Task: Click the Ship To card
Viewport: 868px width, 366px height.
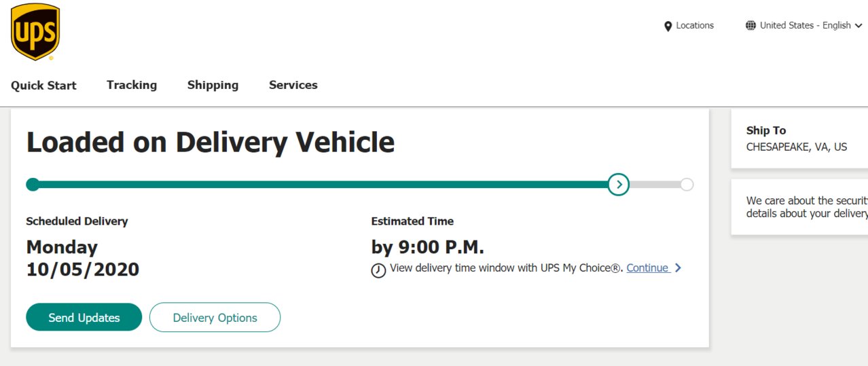Action: click(799, 139)
